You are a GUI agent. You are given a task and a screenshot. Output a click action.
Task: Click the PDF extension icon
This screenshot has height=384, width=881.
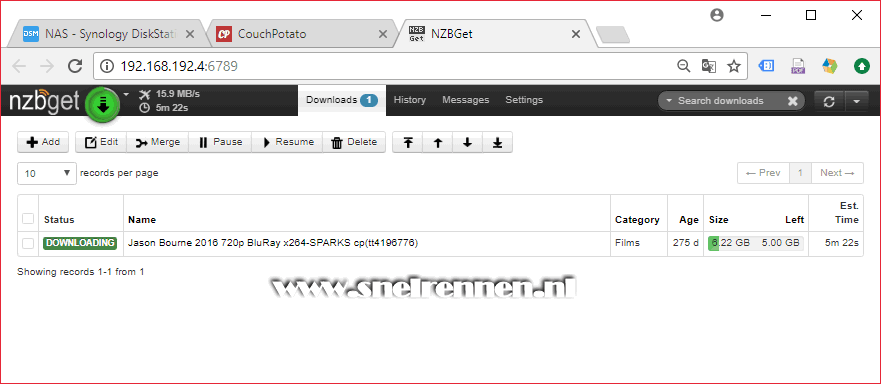pos(798,66)
